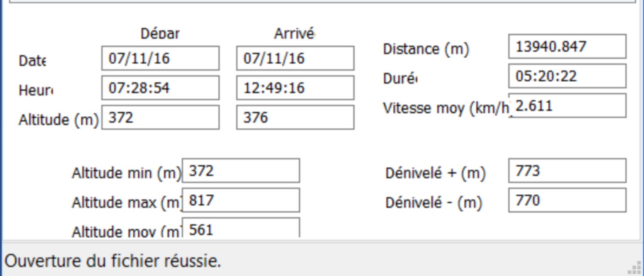Click the Dénivelé + (m) label
Viewport: 644px width, 276px height.
(x=435, y=173)
